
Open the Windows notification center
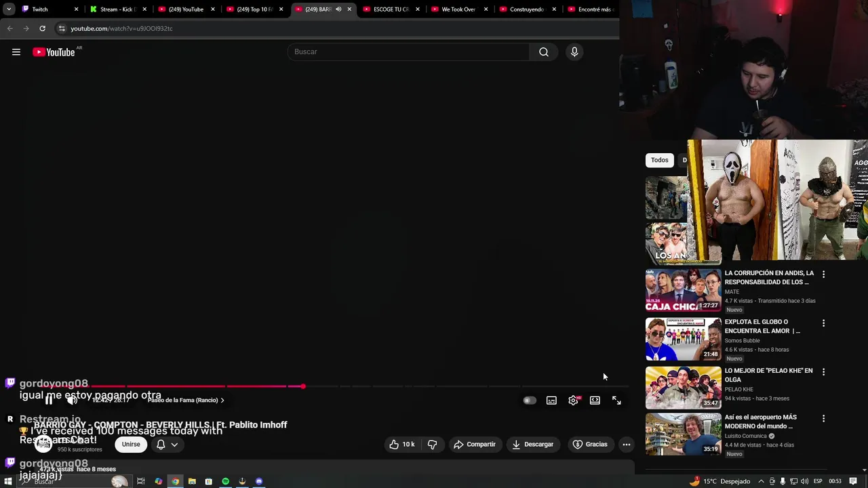coord(853,481)
